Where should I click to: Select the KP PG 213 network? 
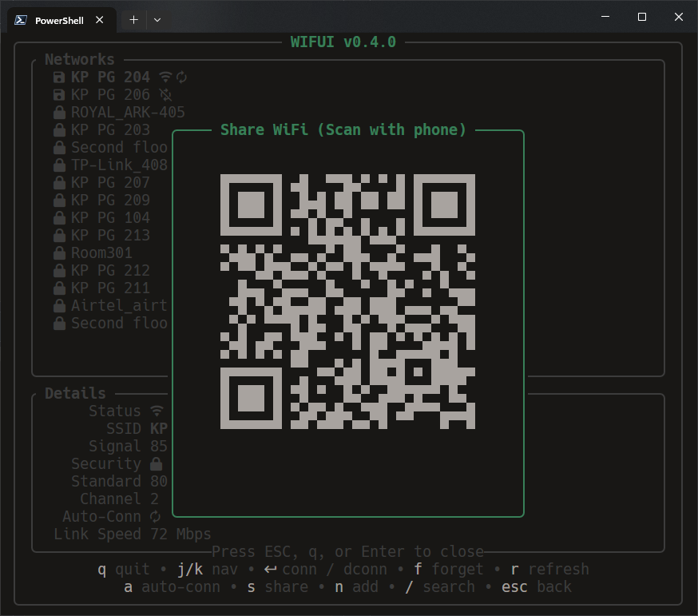110,236
